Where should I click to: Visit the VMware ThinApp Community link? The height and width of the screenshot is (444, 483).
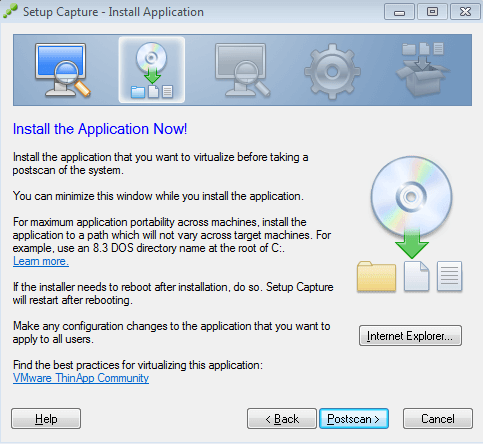click(x=81, y=378)
